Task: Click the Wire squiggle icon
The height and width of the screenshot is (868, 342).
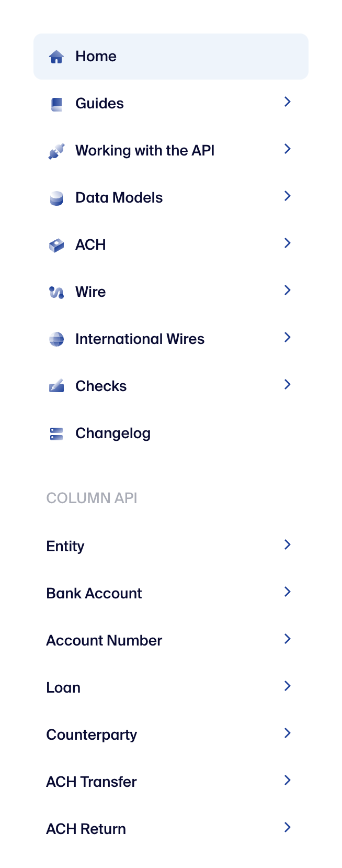Action: pyautogui.click(x=56, y=292)
